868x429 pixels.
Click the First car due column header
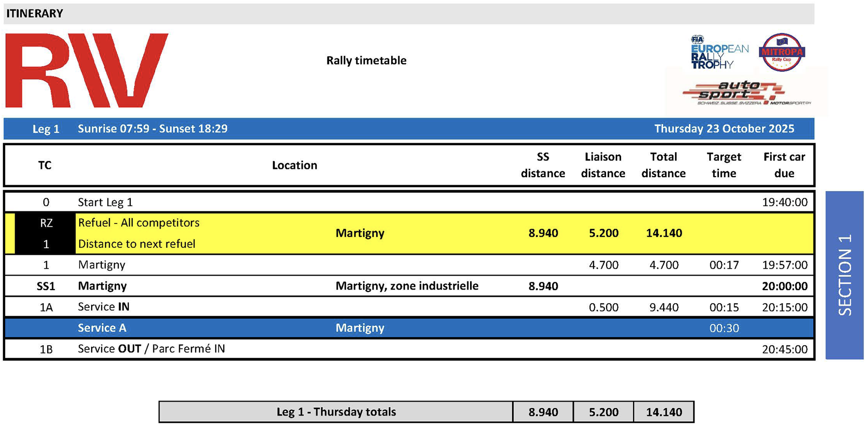pyautogui.click(x=784, y=165)
